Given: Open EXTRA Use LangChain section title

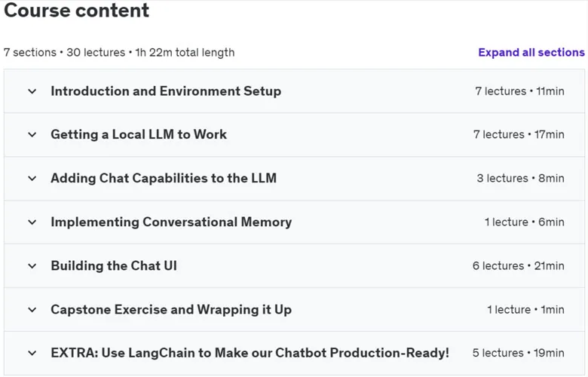Looking at the screenshot, I should (x=250, y=353).
